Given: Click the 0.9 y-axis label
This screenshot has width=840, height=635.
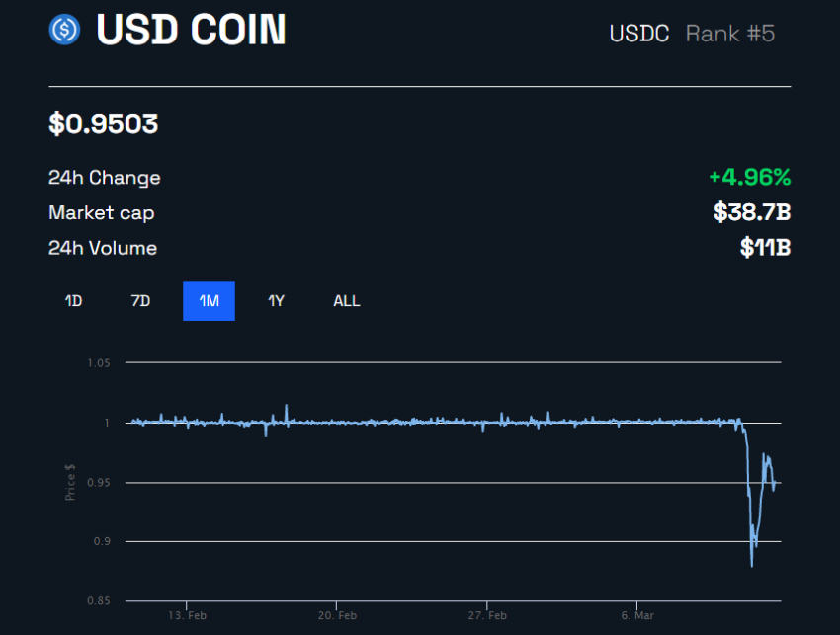Looking at the screenshot, I should 102,542.
